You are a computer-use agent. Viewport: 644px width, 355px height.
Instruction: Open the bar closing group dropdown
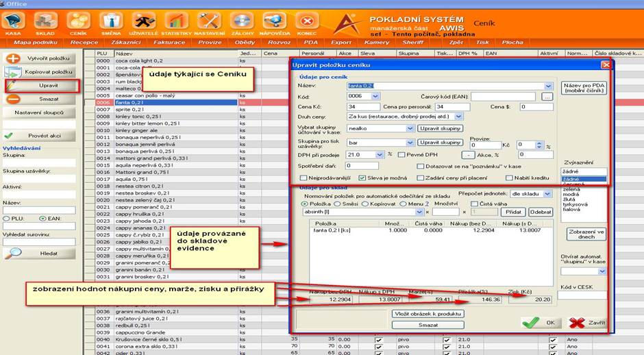[410, 143]
